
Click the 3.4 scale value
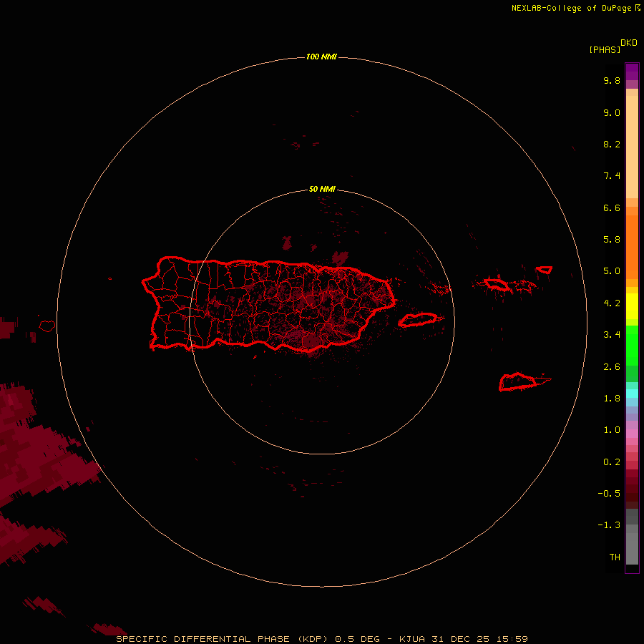[x=612, y=335]
